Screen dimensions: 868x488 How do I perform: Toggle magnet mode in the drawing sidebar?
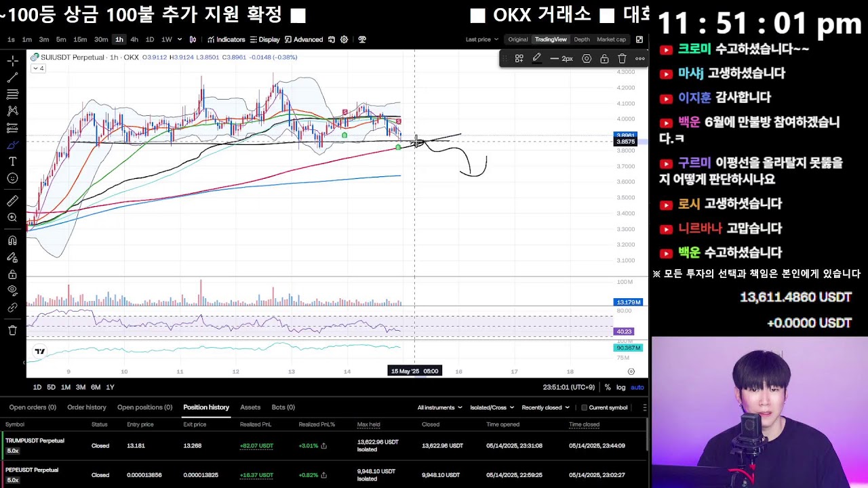click(x=12, y=241)
